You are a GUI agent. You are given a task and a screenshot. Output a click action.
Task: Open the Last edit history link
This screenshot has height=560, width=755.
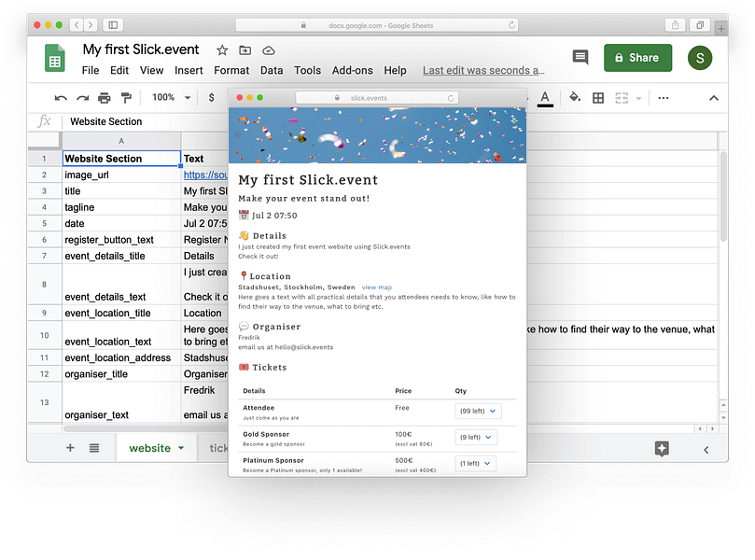(484, 70)
